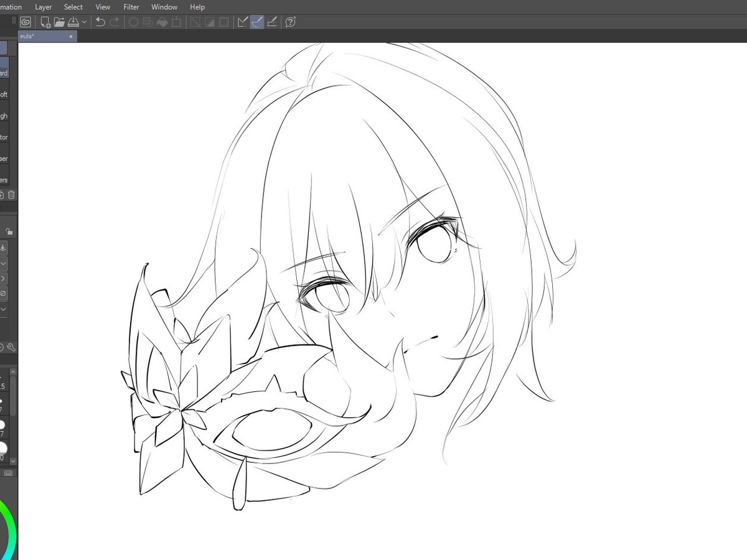Toggle Snap to Special Ruler
Image resolution: width=747 pixels, height=560 pixels.
257,22
